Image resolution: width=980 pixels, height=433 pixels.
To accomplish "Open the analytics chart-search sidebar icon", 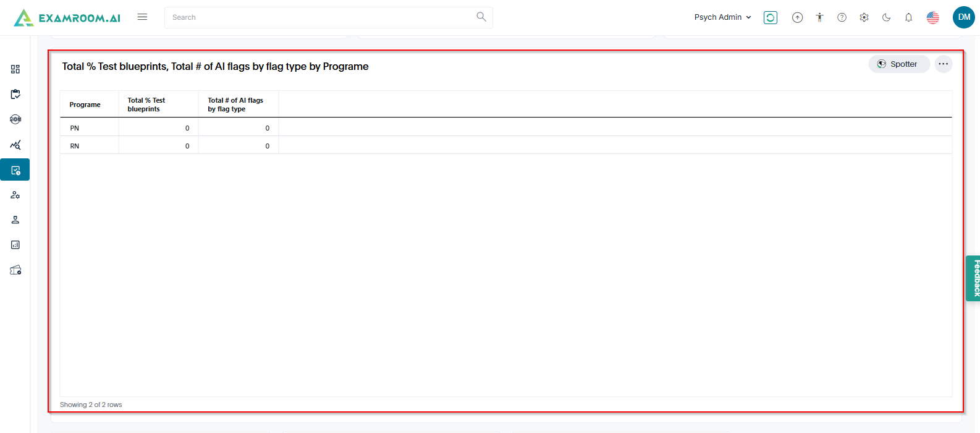I will pos(15,145).
